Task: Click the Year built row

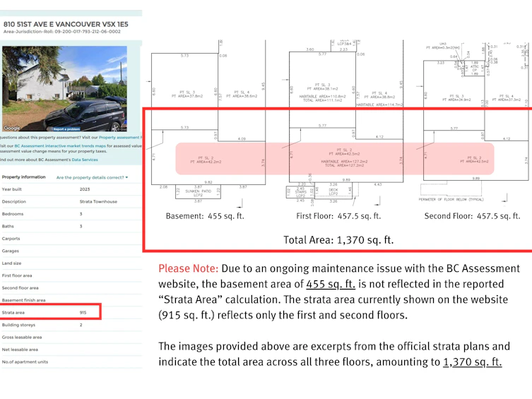Action: coord(71,189)
